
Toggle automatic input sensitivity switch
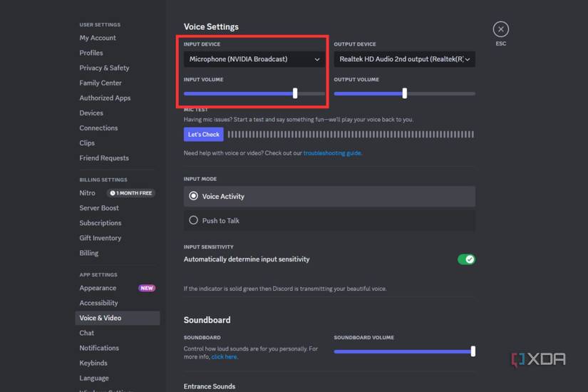(466, 259)
